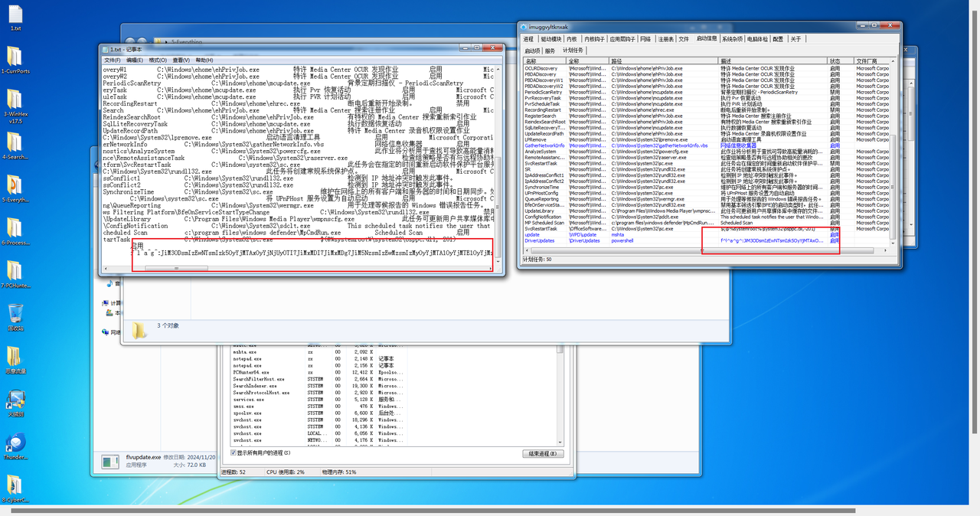Screen dimensions: 980x516
Task: Sort by the 名称 column header
Action: click(x=545, y=61)
